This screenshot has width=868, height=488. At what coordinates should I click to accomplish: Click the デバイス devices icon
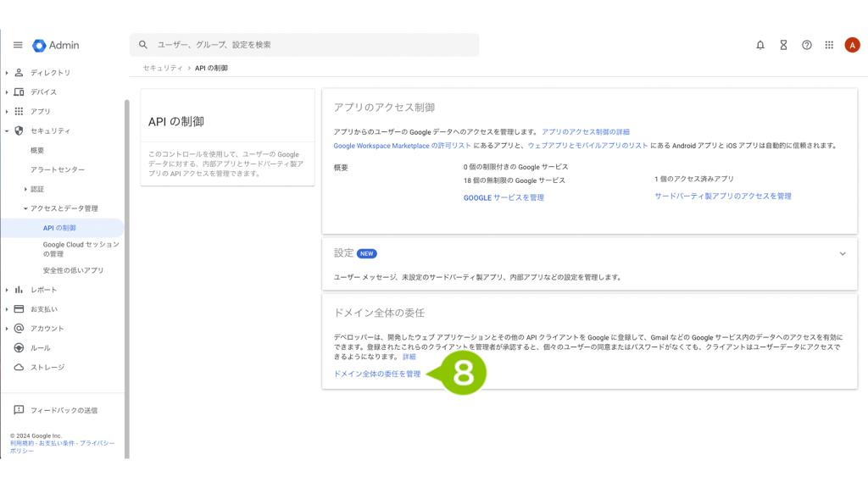click(19, 91)
